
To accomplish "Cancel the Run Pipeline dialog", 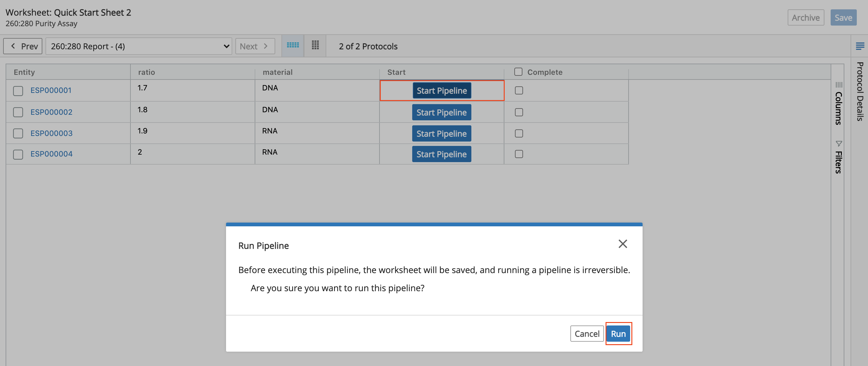I will coord(587,334).
